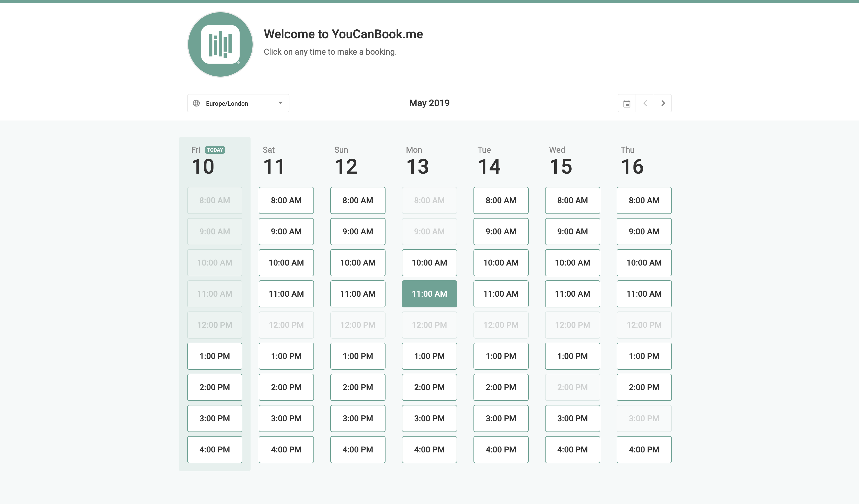Select Thursday 16 at 11:00 AM
Screen dimensions: 859x504
click(643, 294)
